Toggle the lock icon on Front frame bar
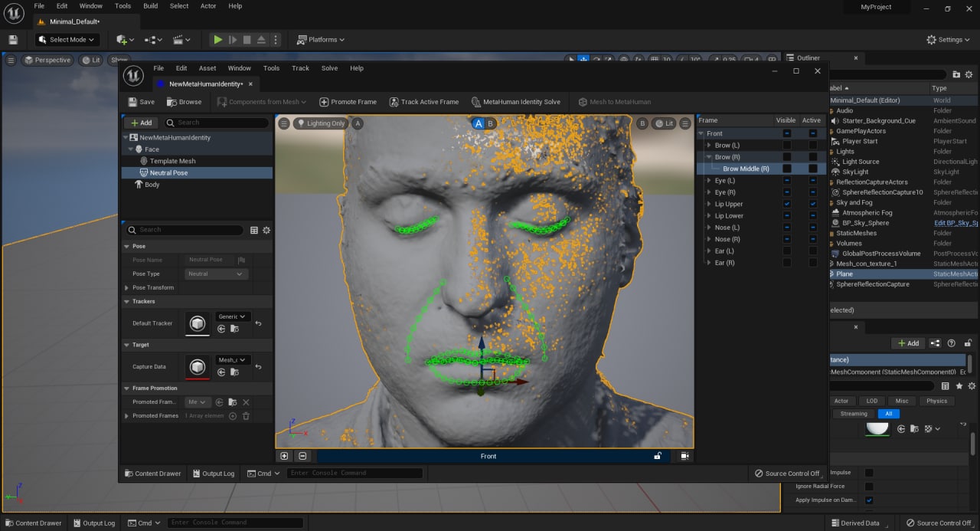 coord(657,456)
